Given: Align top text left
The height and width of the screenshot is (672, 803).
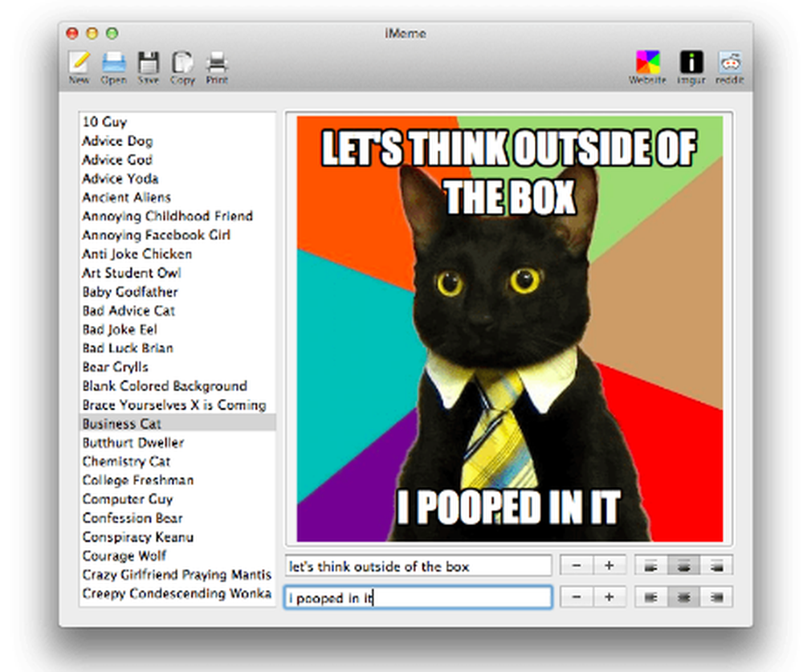Looking at the screenshot, I should (x=651, y=565).
